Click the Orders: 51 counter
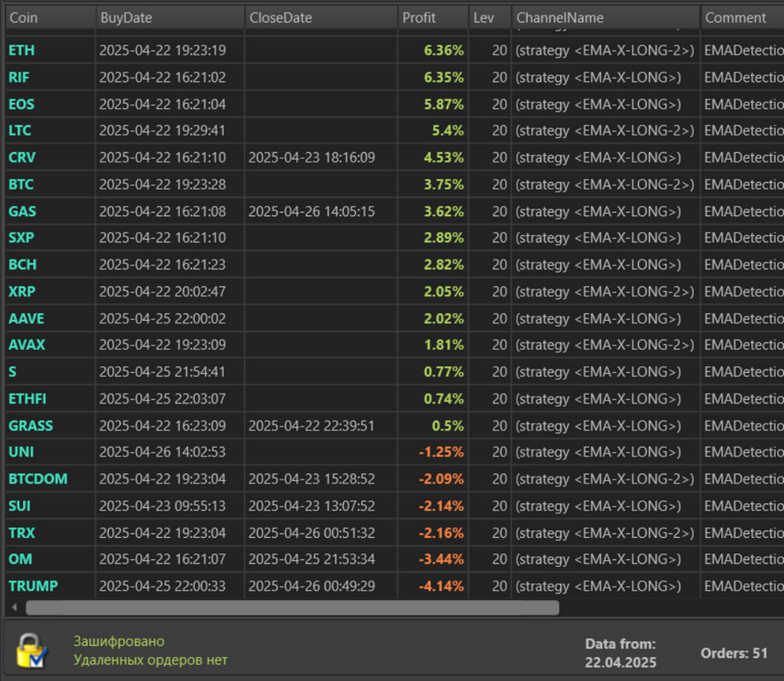This screenshot has height=681, width=784. click(x=734, y=653)
